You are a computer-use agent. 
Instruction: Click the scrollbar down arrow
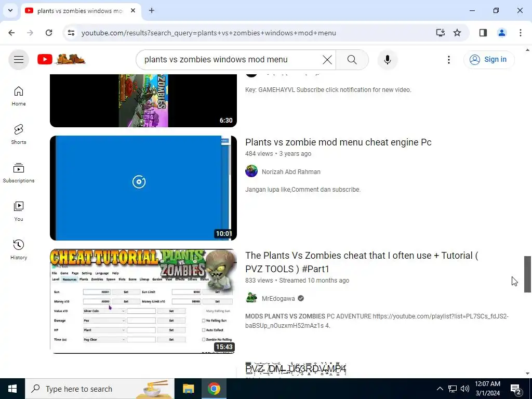click(527, 374)
